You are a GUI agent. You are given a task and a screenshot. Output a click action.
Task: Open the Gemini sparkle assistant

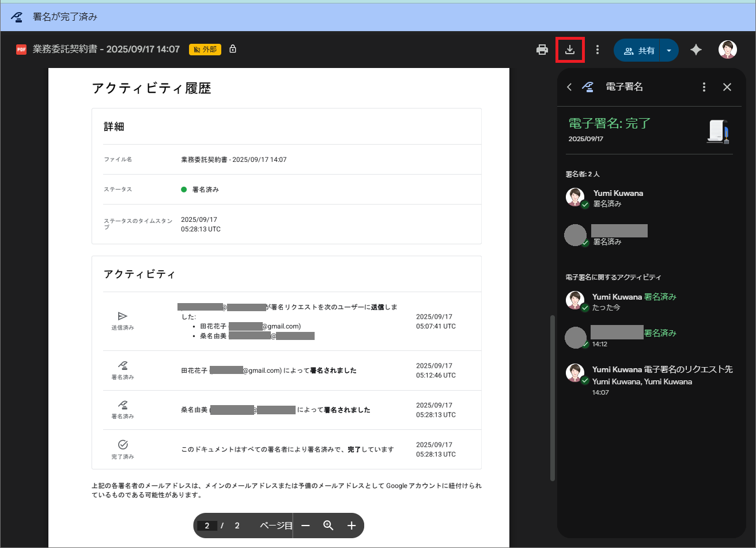(x=696, y=50)
